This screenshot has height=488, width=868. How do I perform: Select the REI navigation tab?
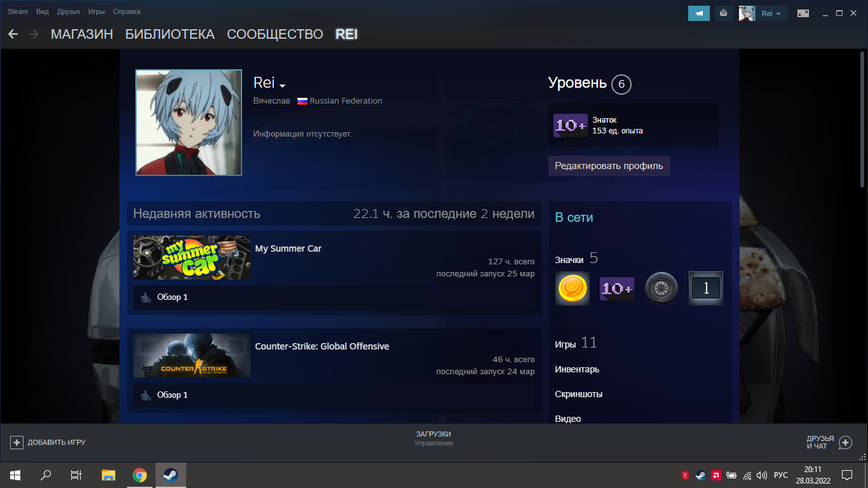click(346, 34)
